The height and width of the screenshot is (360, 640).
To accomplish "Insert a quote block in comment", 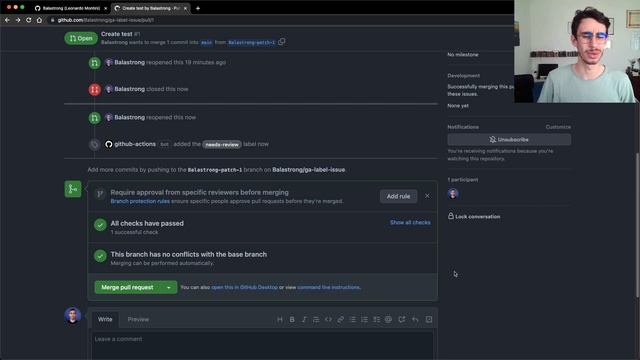I will [x=316, y=320].
